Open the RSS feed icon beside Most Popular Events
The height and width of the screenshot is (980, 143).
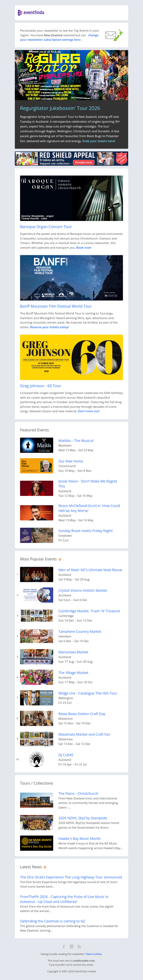click(60, 559)
